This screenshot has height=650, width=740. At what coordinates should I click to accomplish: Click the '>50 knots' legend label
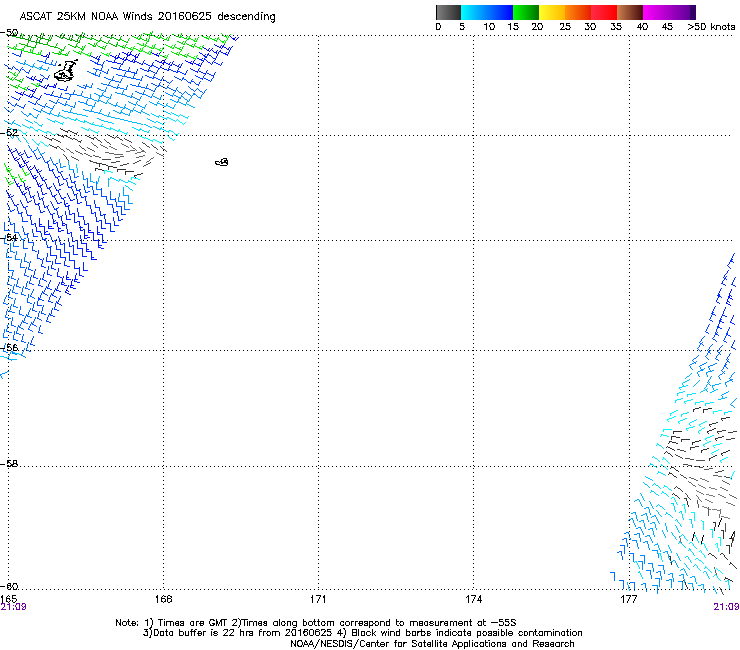coord(711,27)
